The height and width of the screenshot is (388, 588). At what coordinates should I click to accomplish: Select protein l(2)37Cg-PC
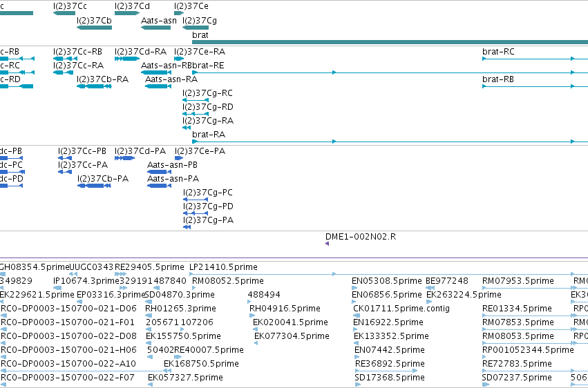[208, 193]
